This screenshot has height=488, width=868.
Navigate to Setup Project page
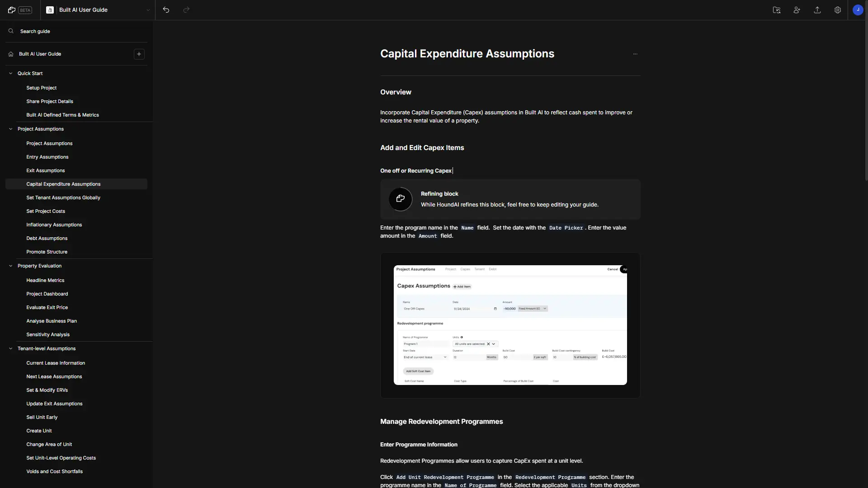point(41,88)
